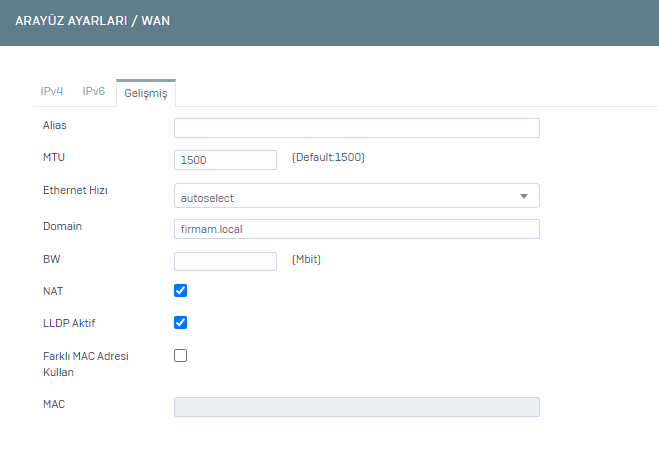
Task: Click into the Alias text field
Action: (x=357, y=128)
